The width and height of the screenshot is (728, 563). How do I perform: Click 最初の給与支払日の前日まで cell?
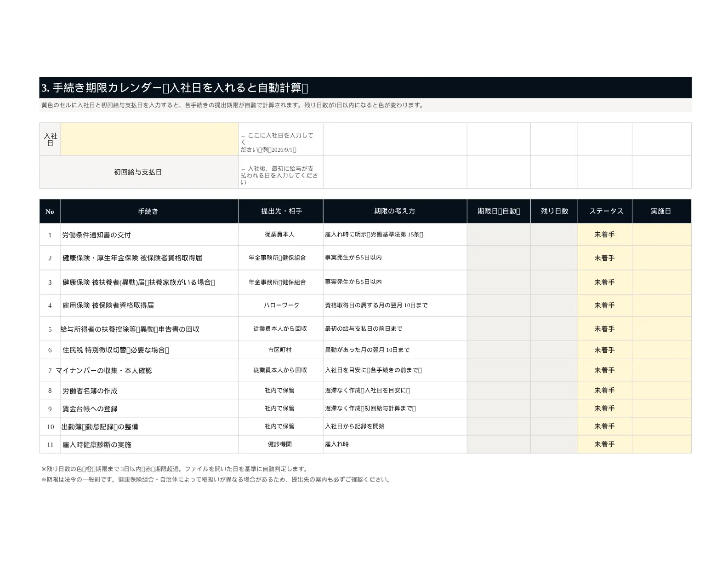[395, 329]
